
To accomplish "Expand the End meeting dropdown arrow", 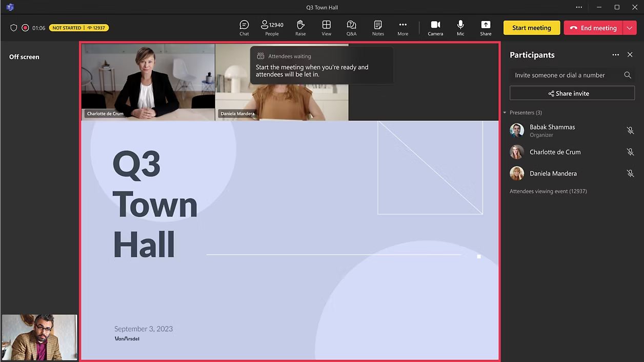I will (x=630, y=28).
